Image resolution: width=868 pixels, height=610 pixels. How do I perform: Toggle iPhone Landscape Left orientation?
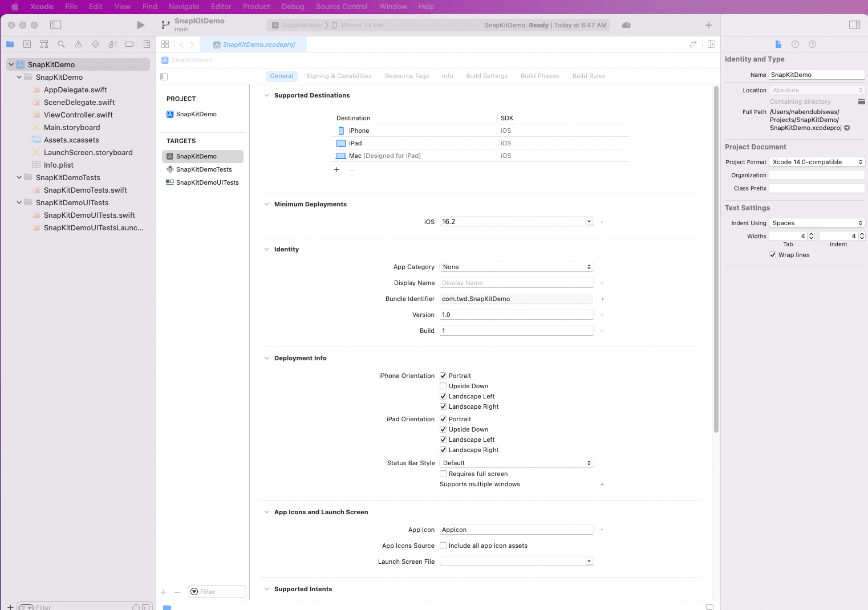point(443,396)
